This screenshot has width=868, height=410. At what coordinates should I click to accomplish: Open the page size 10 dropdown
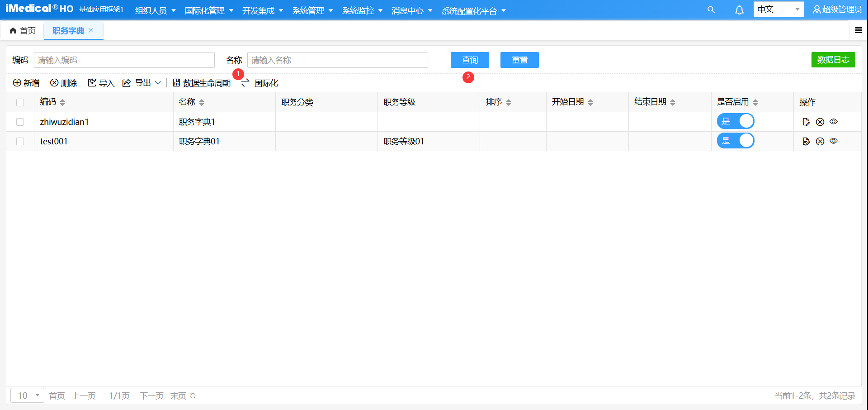(x=27, y=396)
